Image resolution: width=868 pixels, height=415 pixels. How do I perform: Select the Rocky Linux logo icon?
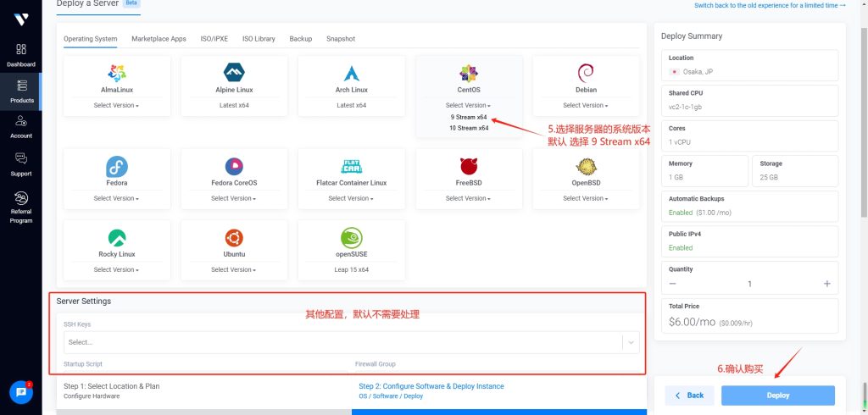point(117,238)
